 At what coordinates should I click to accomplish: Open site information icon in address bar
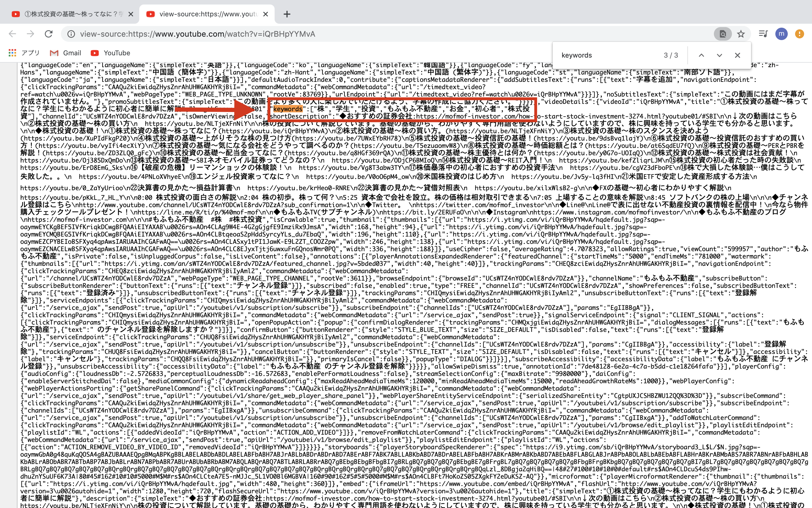[71, 34]
